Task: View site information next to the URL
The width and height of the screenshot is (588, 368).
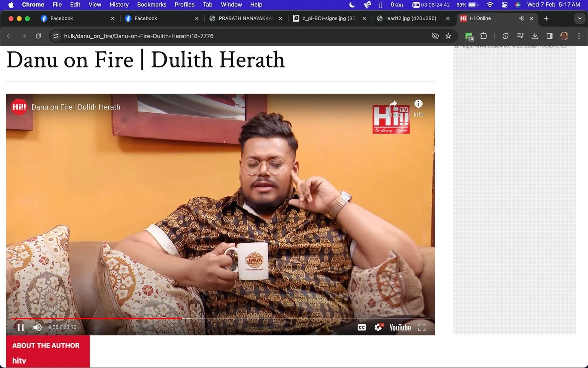Action: (56, 36)
